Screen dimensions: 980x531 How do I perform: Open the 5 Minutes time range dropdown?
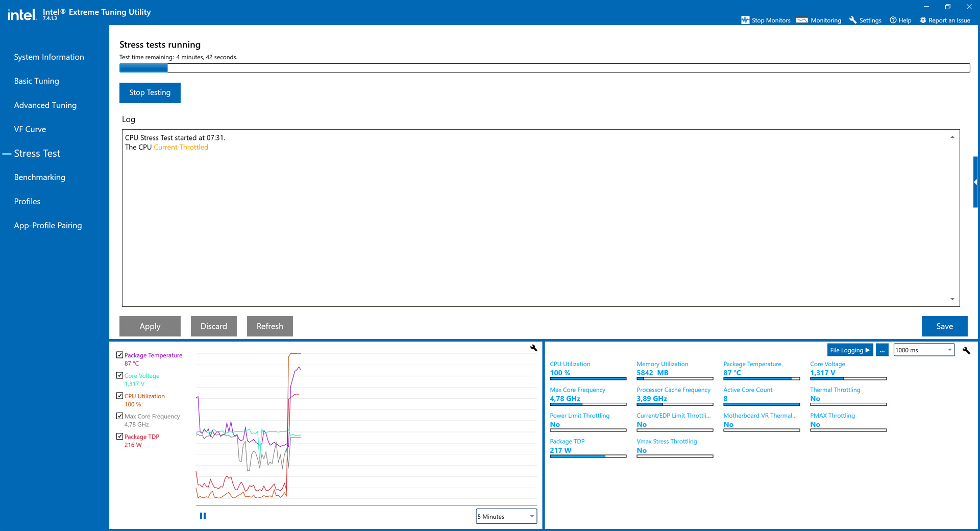coord(506,516)
